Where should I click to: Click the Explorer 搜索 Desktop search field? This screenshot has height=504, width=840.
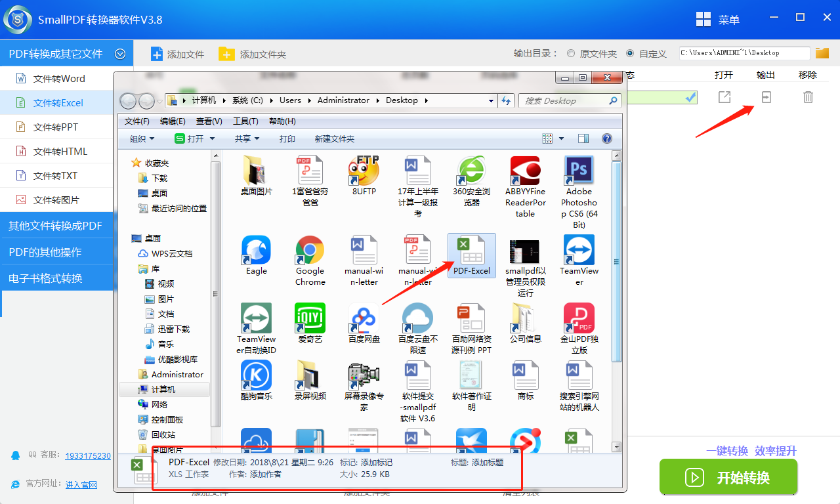[570, 101]
